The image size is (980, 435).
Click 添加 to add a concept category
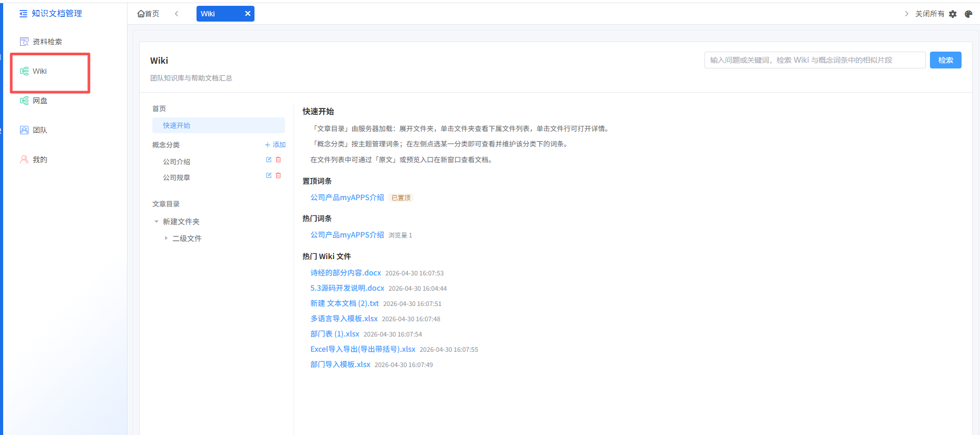point(275,145)
